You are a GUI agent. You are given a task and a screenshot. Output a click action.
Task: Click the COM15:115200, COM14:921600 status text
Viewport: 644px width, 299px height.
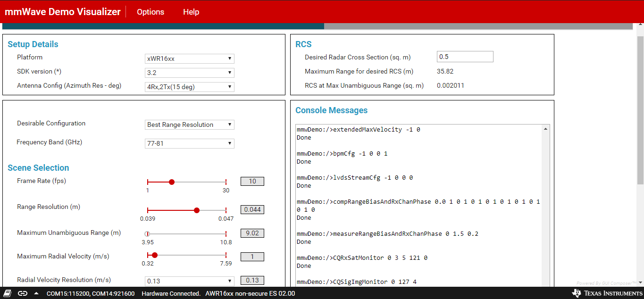click(91, 293)
